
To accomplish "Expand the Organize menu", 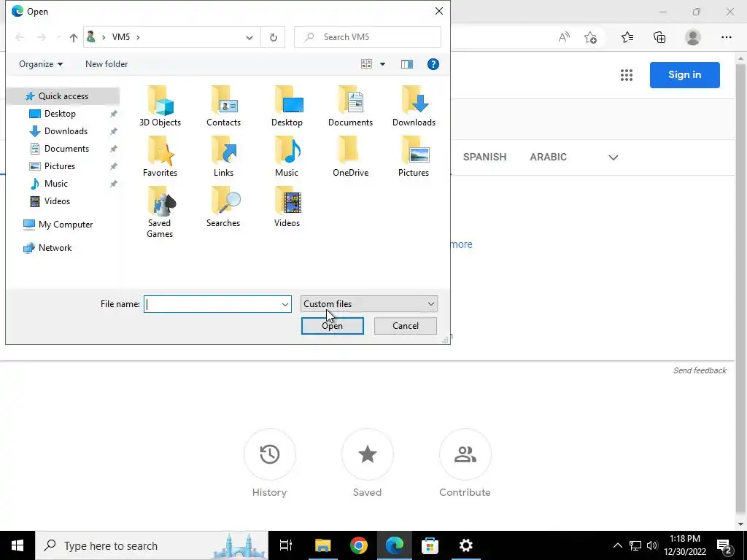I will click(x=41, y=64).
